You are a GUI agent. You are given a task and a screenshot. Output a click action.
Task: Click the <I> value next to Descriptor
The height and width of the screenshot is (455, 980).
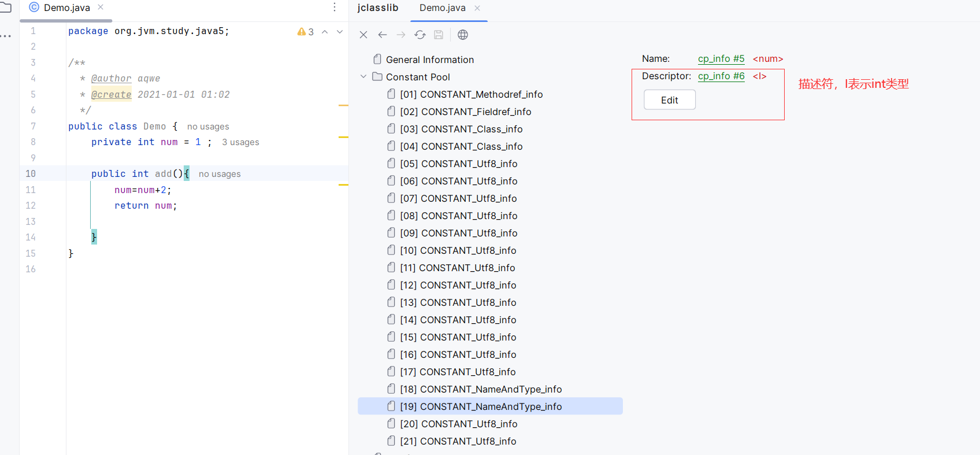click(759, 76)
